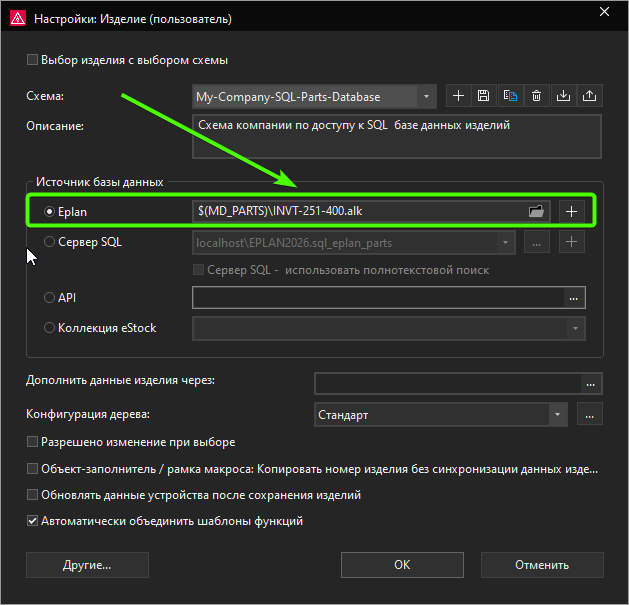Delete the scheme with the trash icon
This screenshot has height=605, width=629.
click(x=536, y=96)
